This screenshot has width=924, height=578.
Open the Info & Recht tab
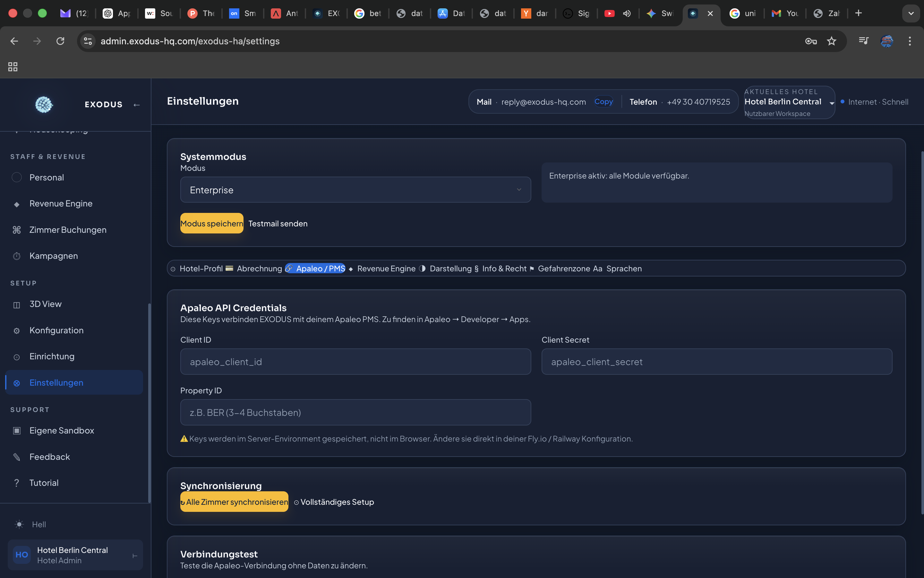point(500,268)
